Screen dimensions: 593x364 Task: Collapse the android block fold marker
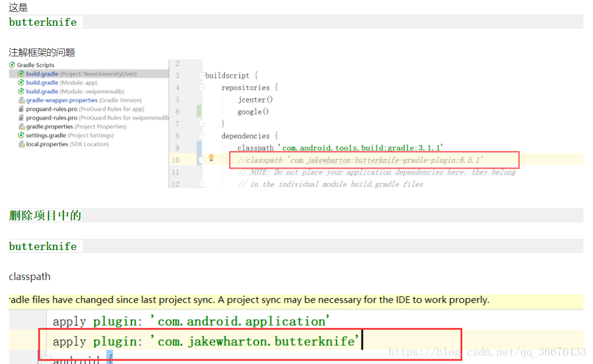coord(46,359)
